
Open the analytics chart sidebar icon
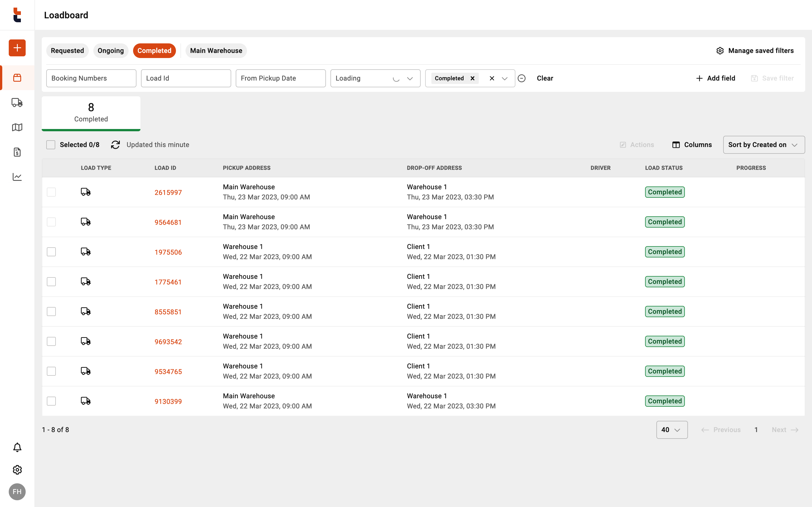(17, 177)
